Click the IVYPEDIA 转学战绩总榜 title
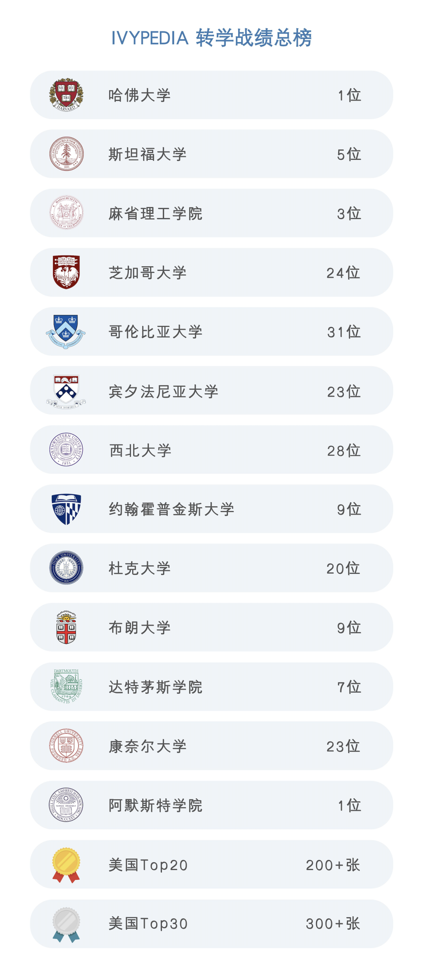 (x=211, y=38)
